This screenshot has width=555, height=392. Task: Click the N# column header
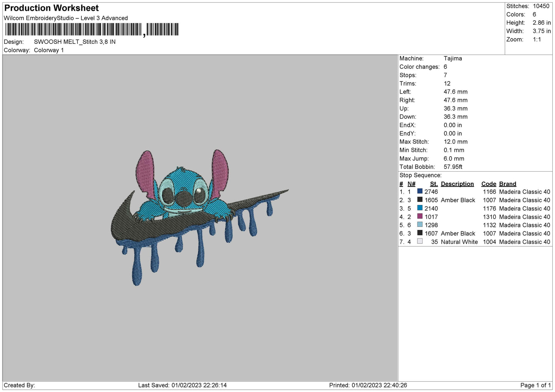tap(411, 184)
